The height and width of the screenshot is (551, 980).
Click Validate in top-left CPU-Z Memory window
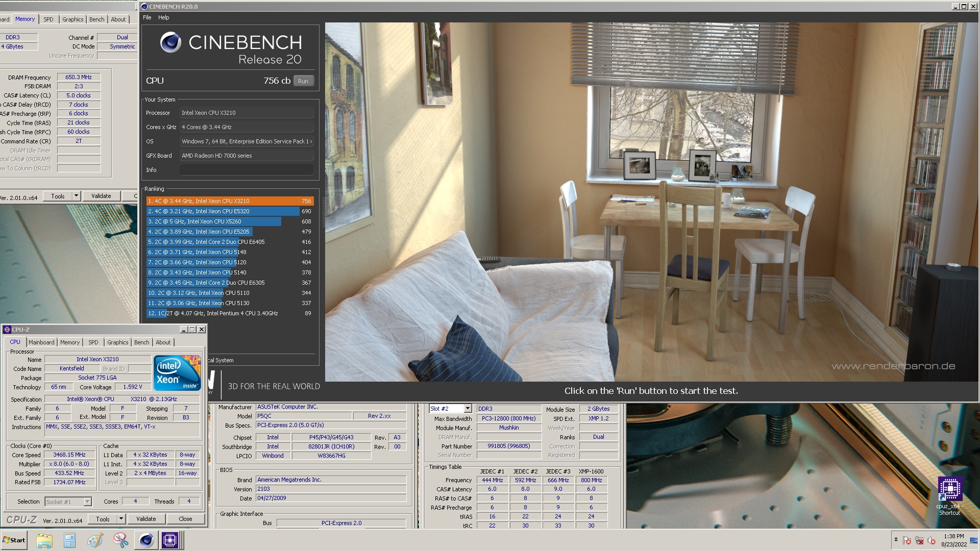point(101,196)
